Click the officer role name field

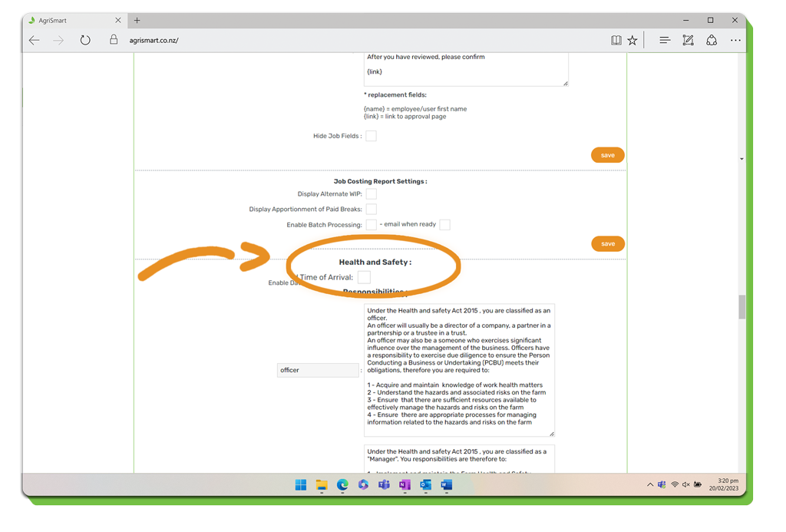coord(317,370)
